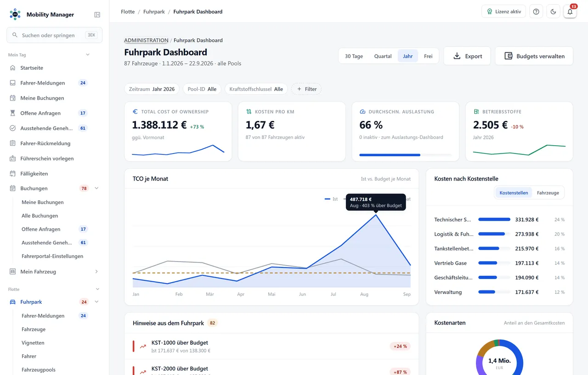Click the Betriebsstoffe fuel icon
The width and height of the screenshot is (588, 375).
(x=476, y=112)
